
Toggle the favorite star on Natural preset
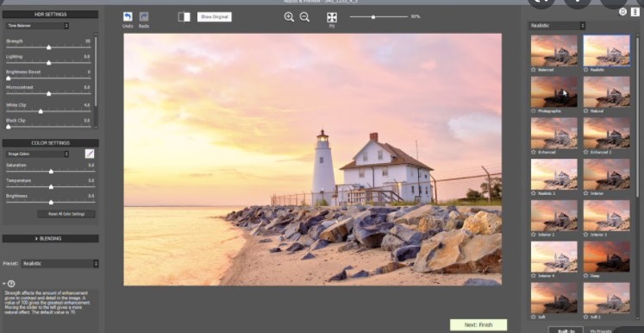point(586,111)
